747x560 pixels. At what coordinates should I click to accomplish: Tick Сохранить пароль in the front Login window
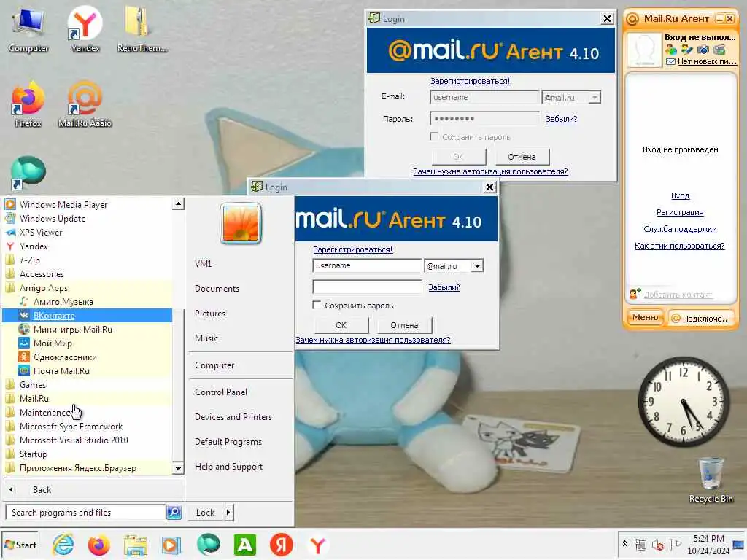pyautogui.click(x=317, y=305)
